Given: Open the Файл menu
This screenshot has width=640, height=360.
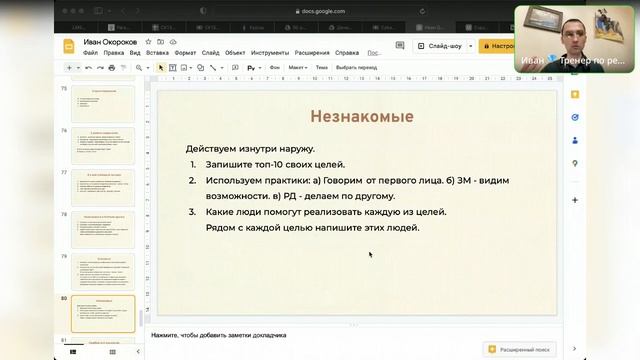Looking at the screenshot, I should (90, 53).
